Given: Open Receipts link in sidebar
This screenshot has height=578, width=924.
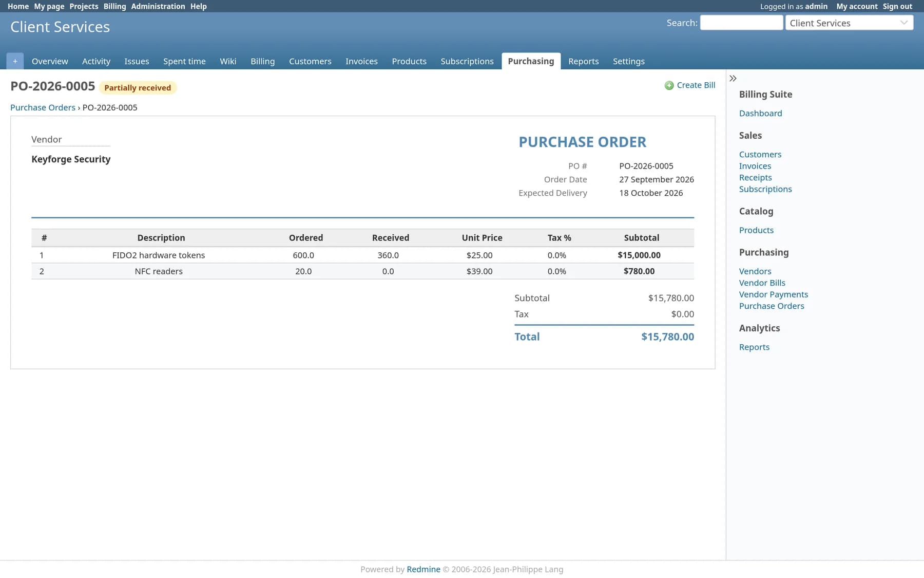Looking at the screenshot, I should [755, 177].
